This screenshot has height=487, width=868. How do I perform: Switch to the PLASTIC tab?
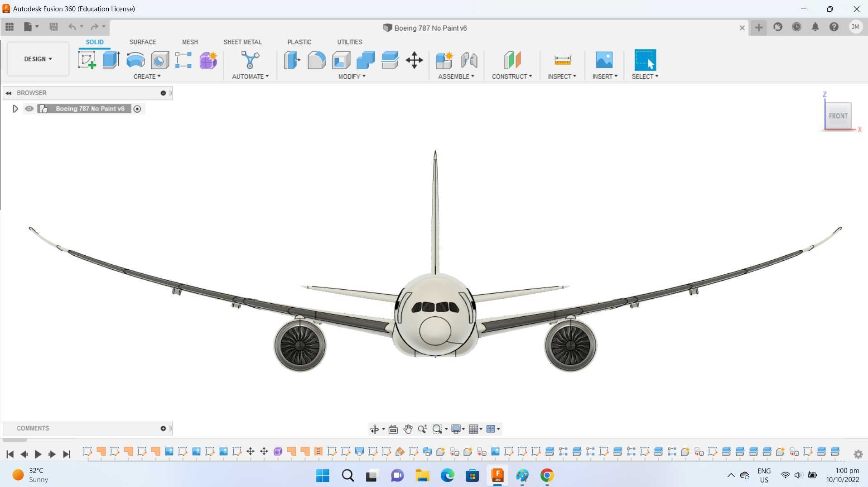(x=299, y=42)
